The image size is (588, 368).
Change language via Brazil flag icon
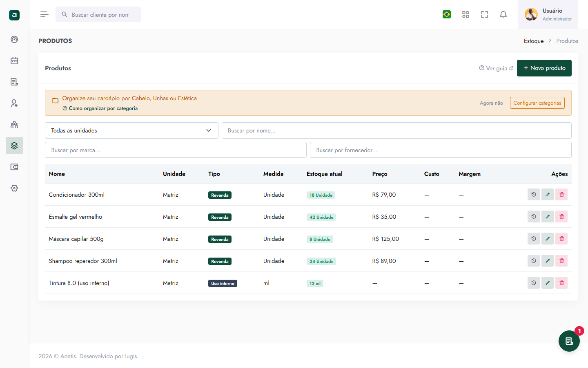click(447, 15)
